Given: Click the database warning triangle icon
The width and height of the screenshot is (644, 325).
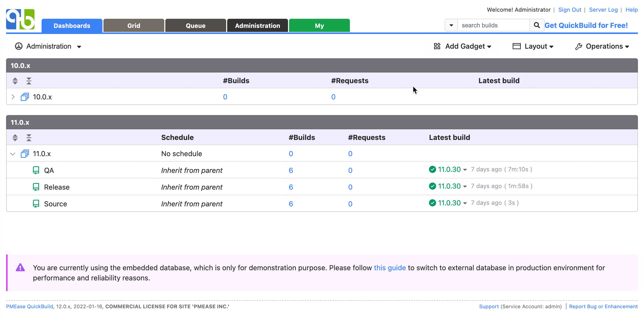Looking at the screenshot, I should pyautogui.click(x=20, y=267).
